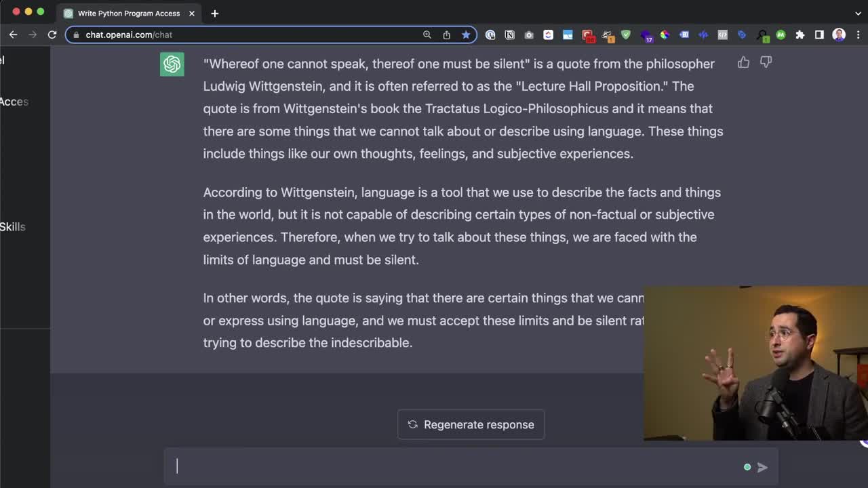
Task: Click the Notion extension icon
Action: coord(510,35)
